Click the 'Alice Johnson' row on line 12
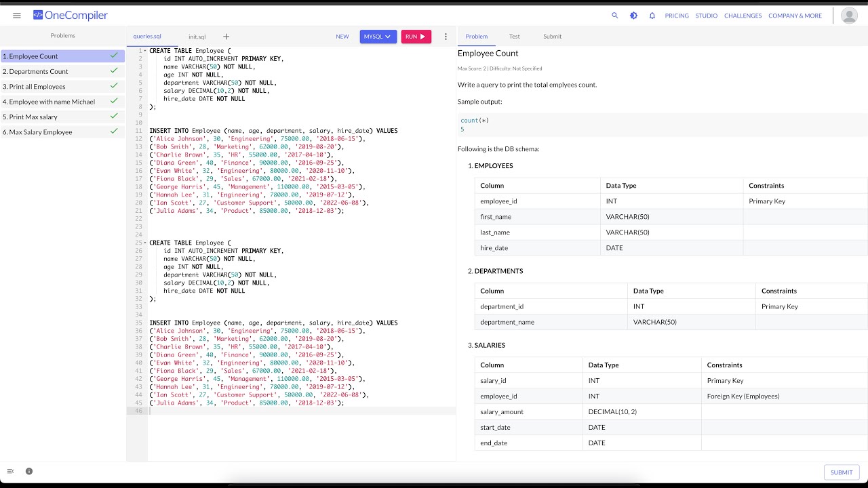868x488 pixels. (257, 139)
